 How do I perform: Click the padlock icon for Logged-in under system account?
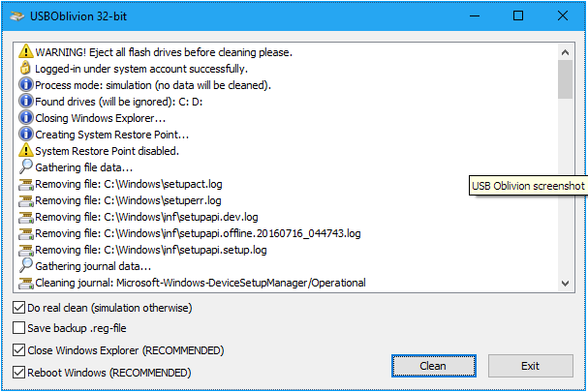pyautogui.click(x=25, y=68)
